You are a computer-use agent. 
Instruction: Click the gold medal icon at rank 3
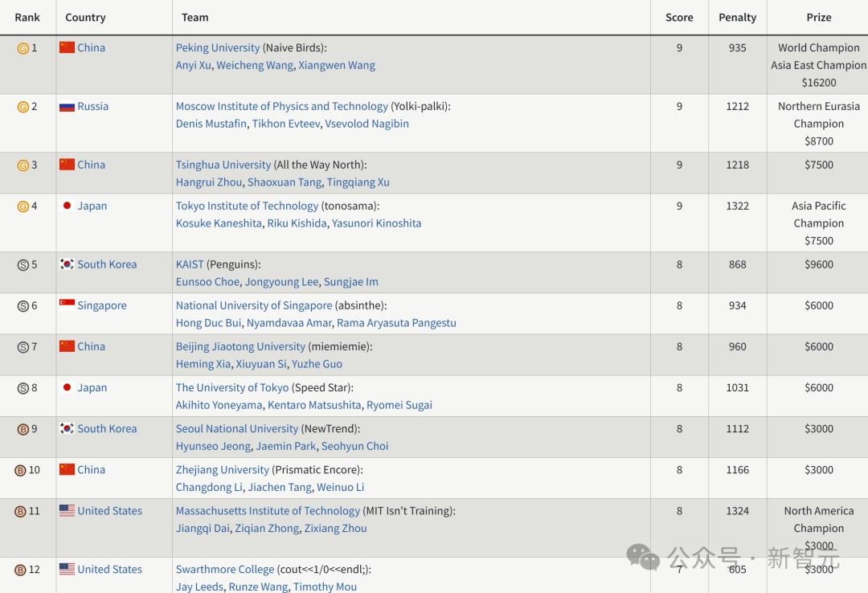23,166
